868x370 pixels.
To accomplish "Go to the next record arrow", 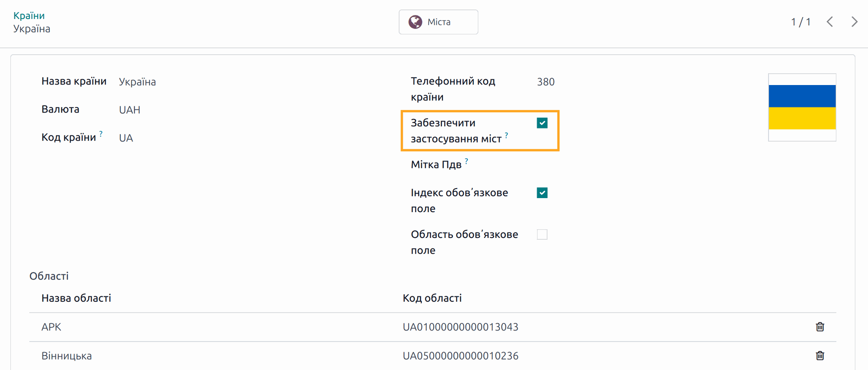I will (x=854, y=22).
